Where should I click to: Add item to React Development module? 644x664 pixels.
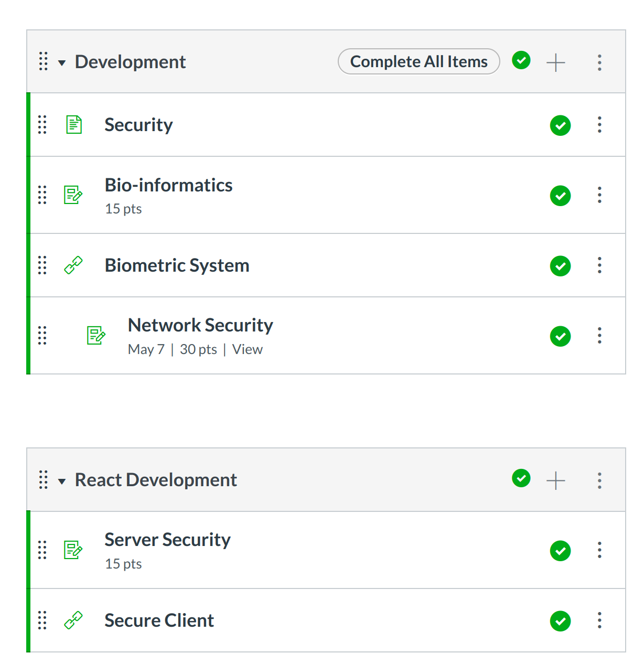click(x=555, y=480)
